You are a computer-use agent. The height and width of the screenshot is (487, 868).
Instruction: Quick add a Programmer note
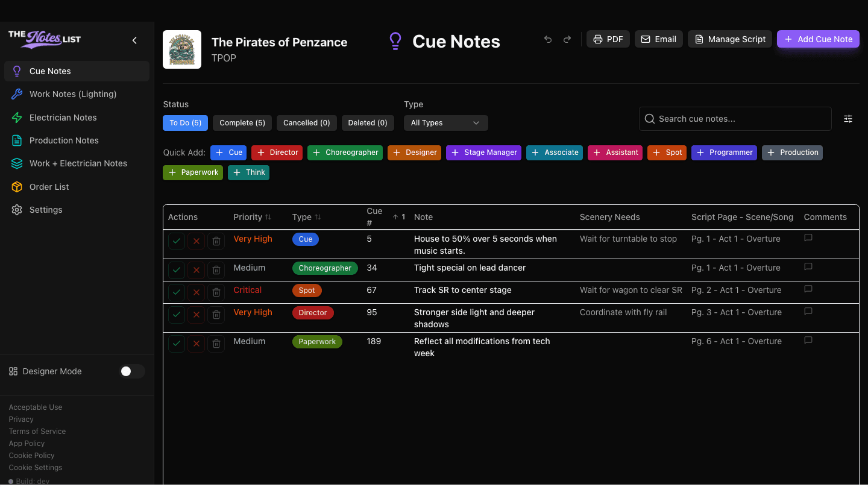(x=724, y=152)
